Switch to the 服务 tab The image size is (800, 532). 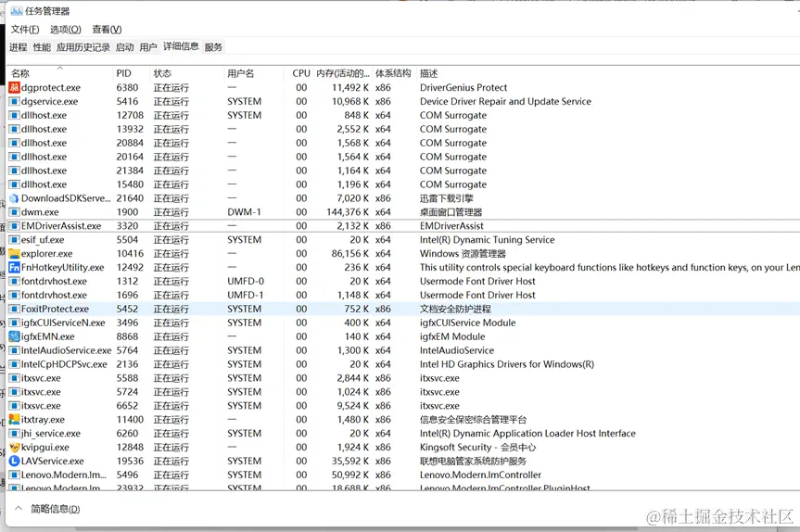pyautogui.click(x=213, y=47)
